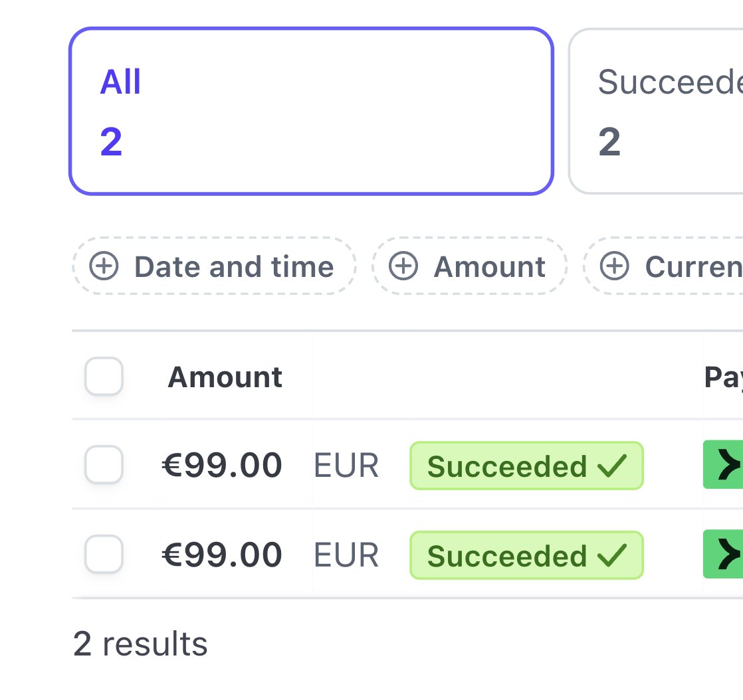This screenshot has height=700, width=743.
Task: Click the Amount column header
Action: tap(225, 377)
